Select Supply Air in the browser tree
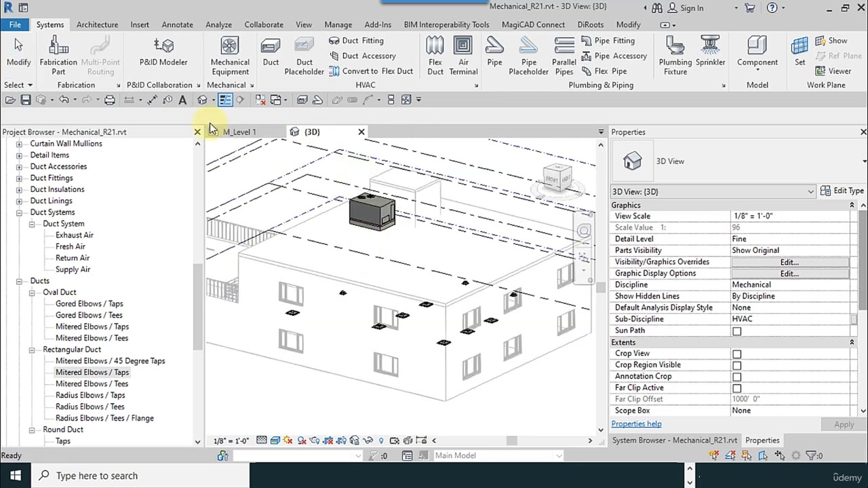The image size is (868, 488). pos(73,269)
